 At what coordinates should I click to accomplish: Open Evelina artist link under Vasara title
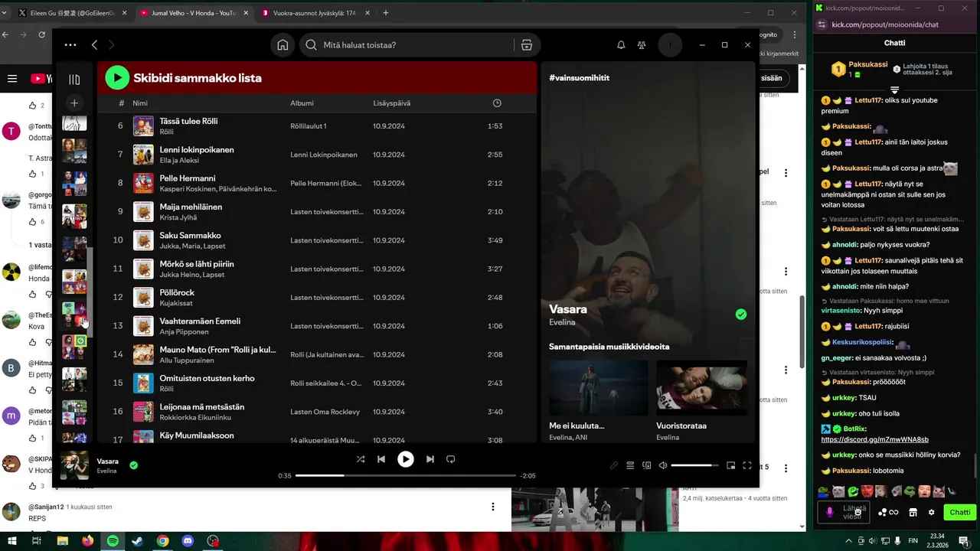click(x=562, y=322)
